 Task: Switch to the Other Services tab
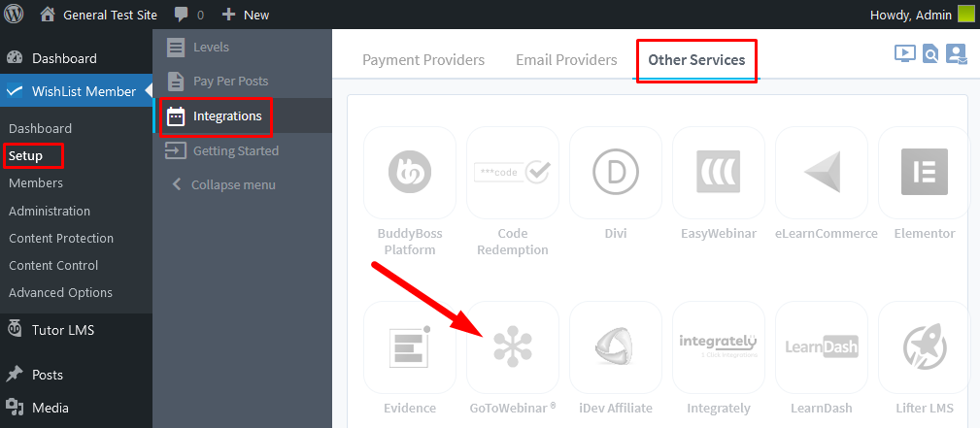(x=696, y=60)
